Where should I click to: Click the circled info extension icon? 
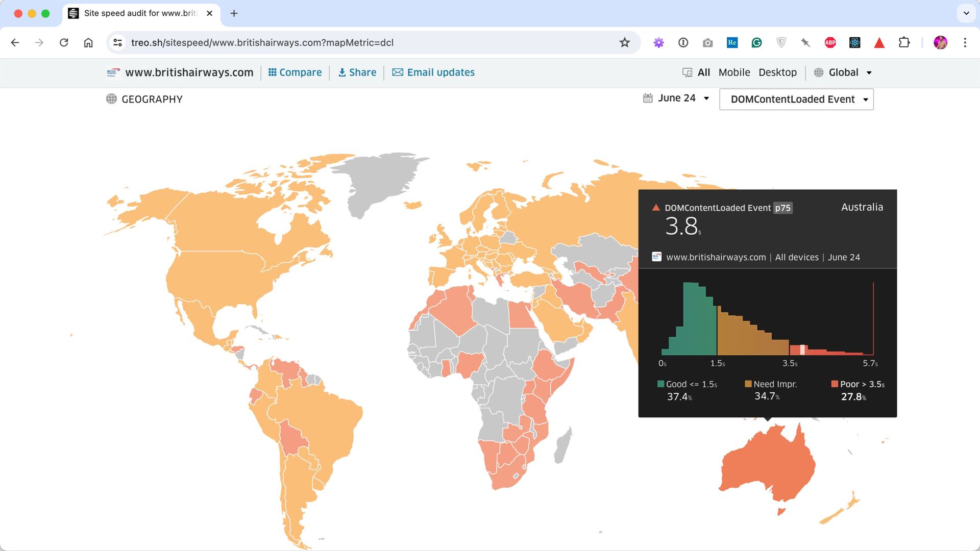point(683,43)
